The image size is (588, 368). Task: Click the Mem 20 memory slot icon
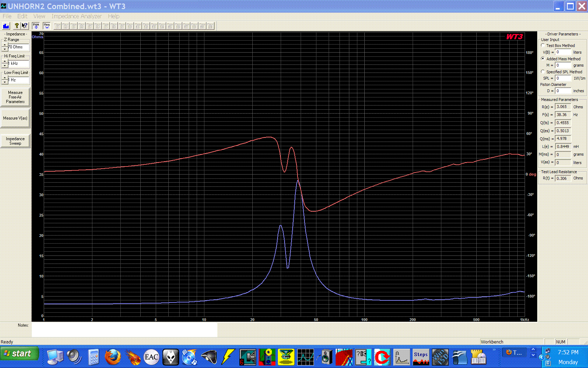coord(210,26)
